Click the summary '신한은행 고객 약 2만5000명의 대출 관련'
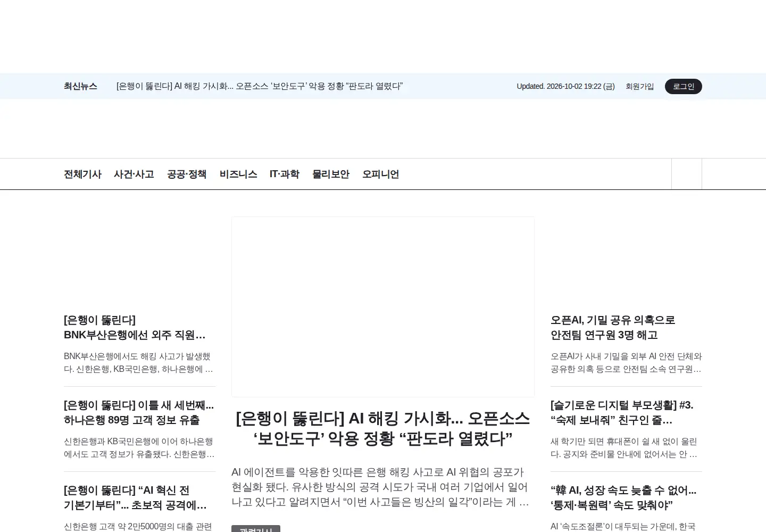 coord(138,526)
